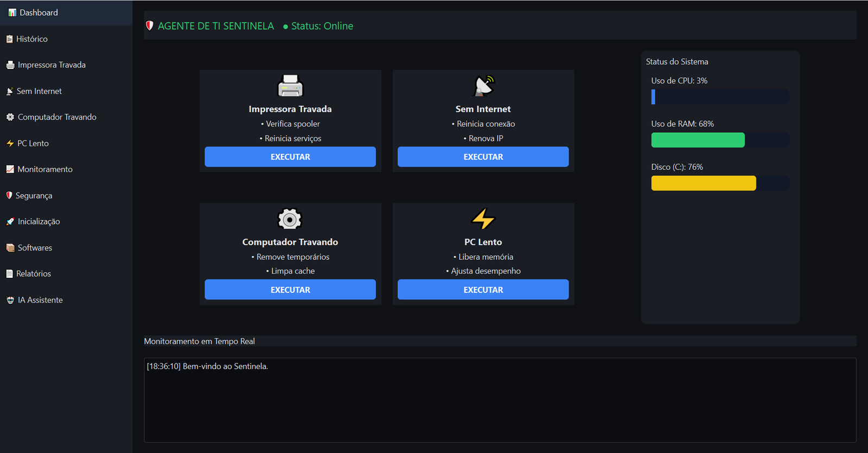Click the Uso de RAM: 68% label
The width and height of the screenshot is (868, 453).
coord(682,124)
